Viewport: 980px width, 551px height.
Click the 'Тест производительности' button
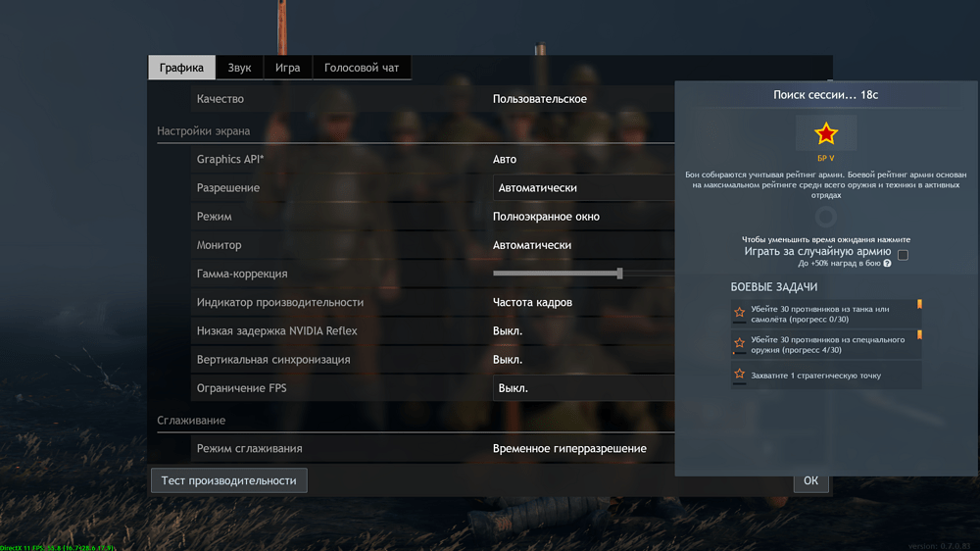[228, 480]
